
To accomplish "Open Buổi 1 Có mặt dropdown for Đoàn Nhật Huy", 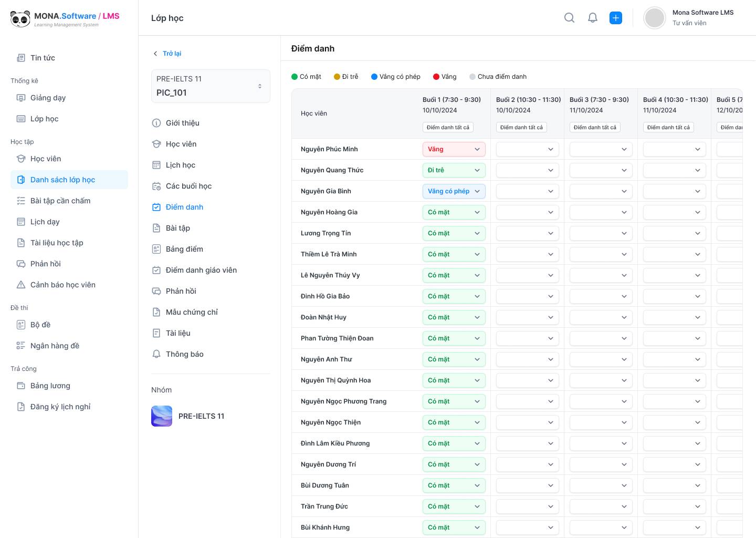I will click(x=454, y=317).
